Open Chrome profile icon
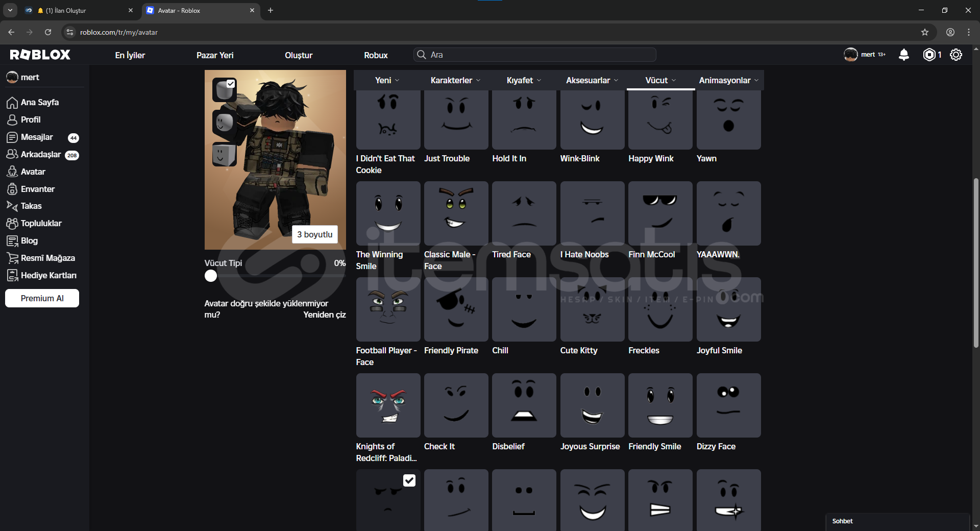This screenshot has height=531, width=980. point(950,32)
